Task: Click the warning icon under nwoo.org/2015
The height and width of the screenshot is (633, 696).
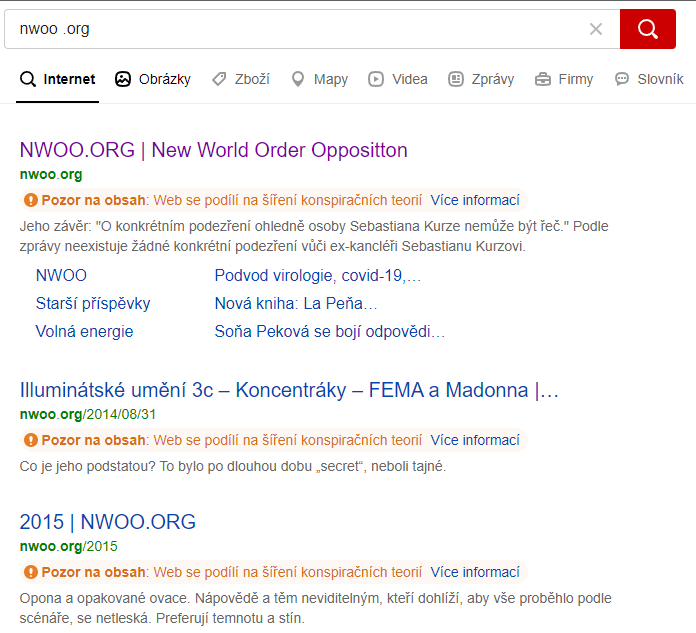Action: tap(31, 572)
